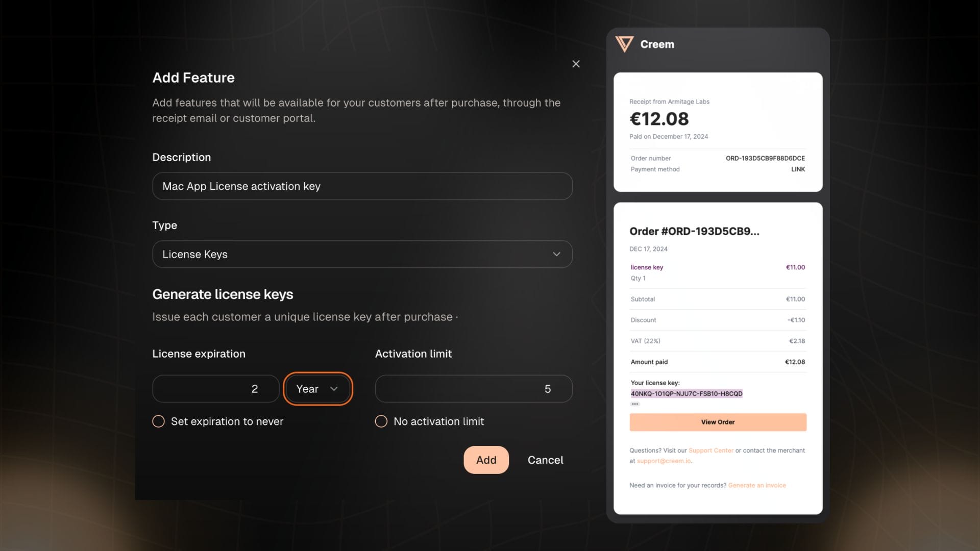The width and height of the screenshot is (980, 551).
Task: Select 'Set expiration to never' radio button
Action: coord(159,421)
